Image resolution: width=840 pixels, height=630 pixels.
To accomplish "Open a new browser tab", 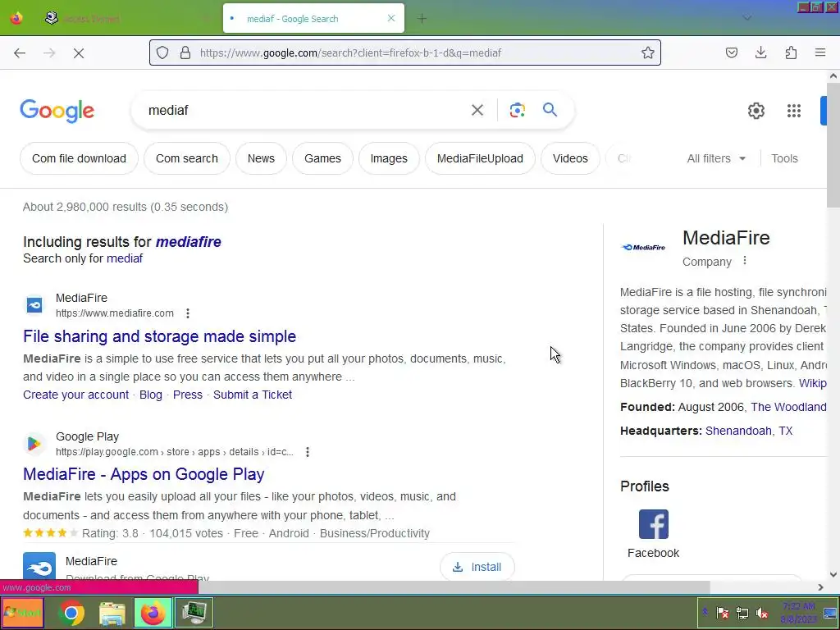I will [x=422, y=19].
